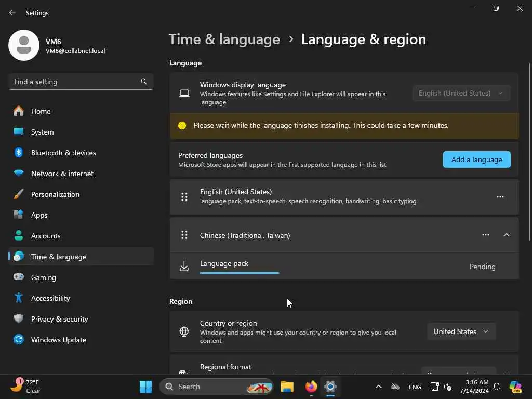This screenshot has height=399, width=532.
Task: Open more options for English (United States)
Action: coord(500,197)
